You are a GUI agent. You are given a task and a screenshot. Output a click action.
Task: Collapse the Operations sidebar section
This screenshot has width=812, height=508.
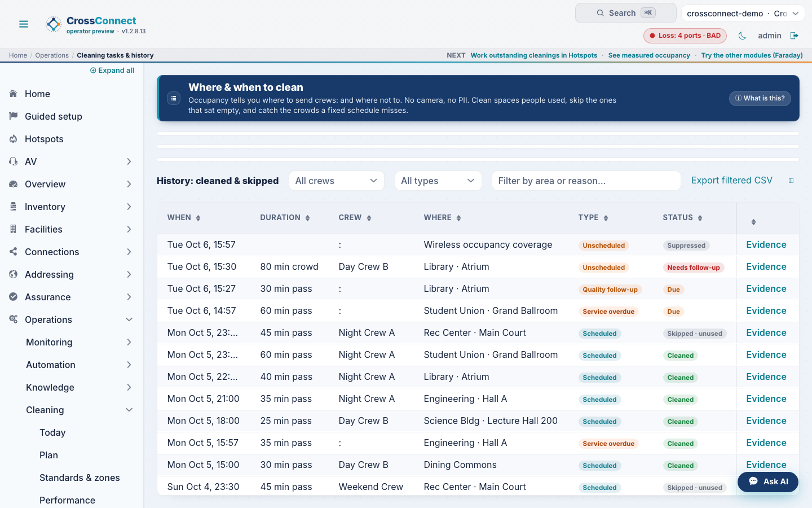(129, 319)
